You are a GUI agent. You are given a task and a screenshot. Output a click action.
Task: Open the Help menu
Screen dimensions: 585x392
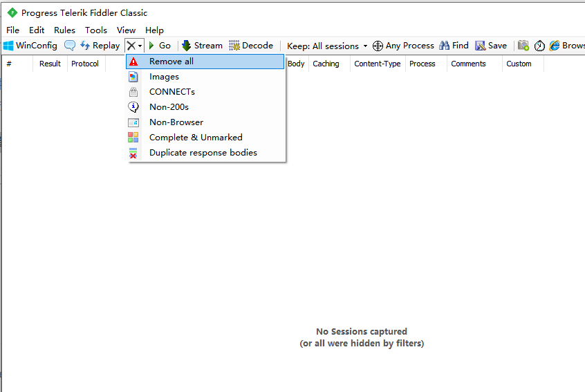[154, 30]
